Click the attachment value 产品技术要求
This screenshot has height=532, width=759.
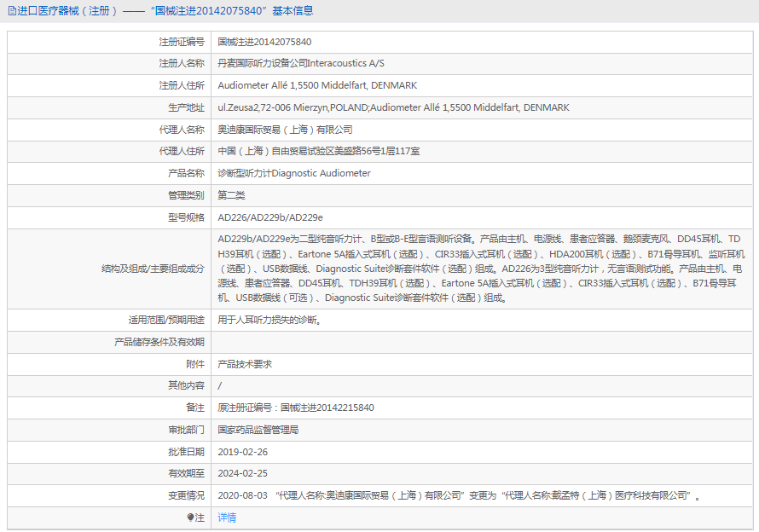pos(244,364)
